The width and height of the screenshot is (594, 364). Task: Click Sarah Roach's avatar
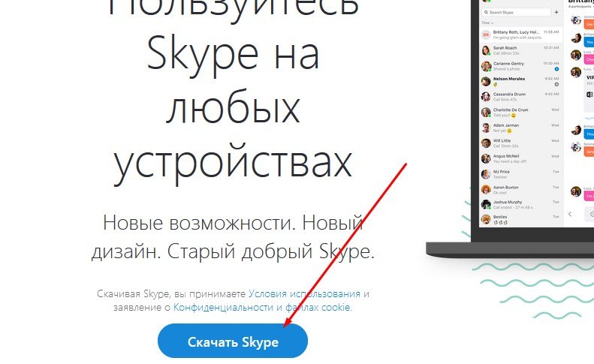click(486, 50)
